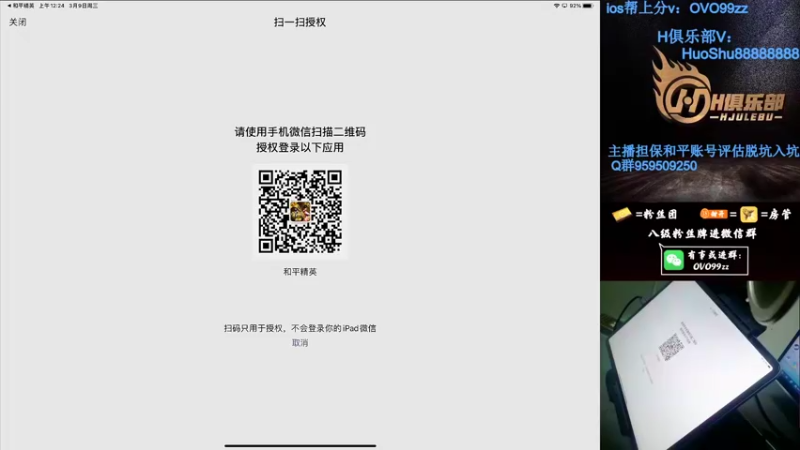Click the 请使用手机微信扫描二维码 instruction text

pyautogui.click(x=300, y=132)
